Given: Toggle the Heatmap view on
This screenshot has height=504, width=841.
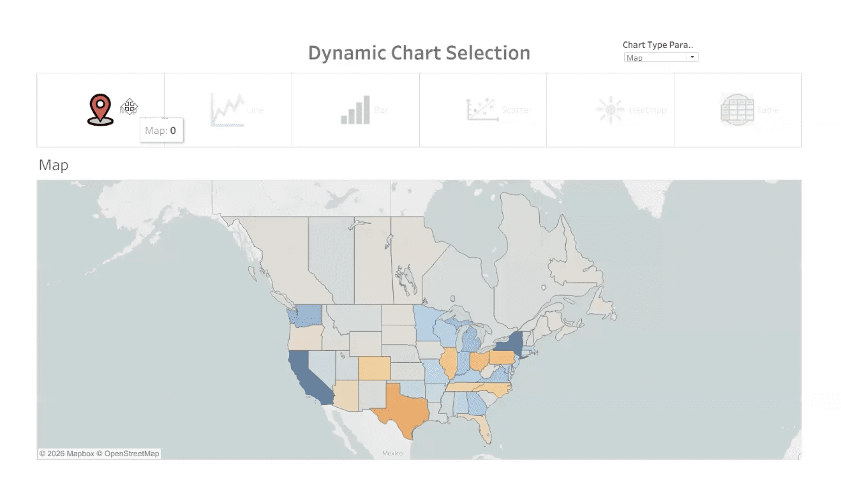Looking at the screenshot, I should [x=611, y=108].
